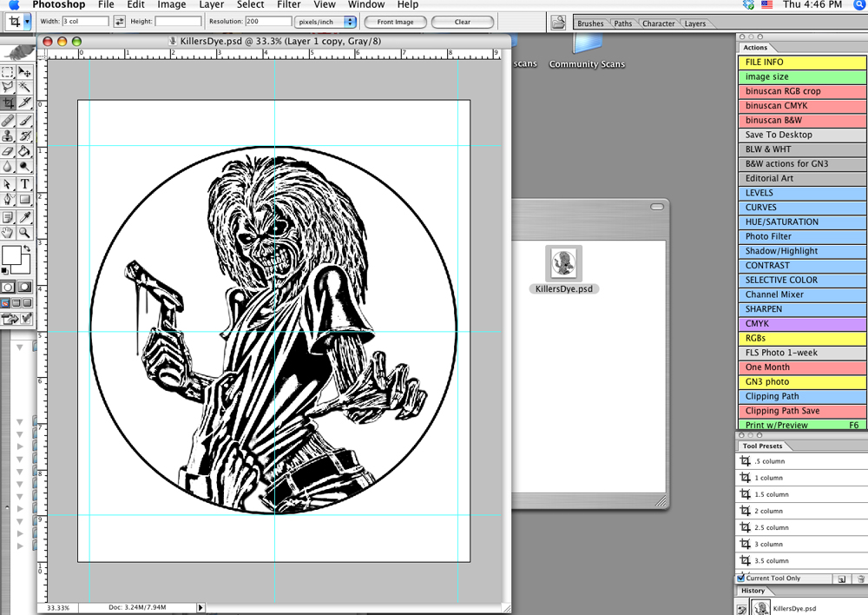Uncheck Current Tool Only checkbox

(740, 579)
